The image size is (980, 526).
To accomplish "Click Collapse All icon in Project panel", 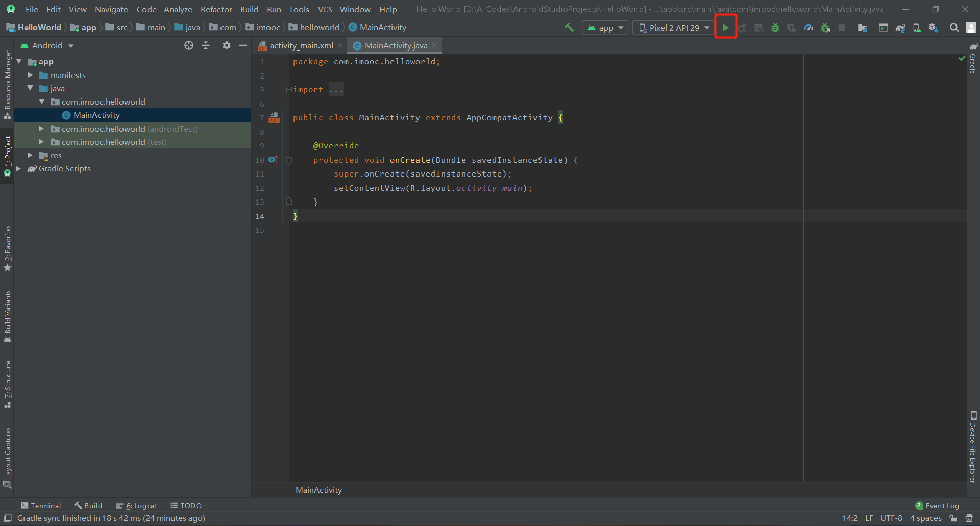I will pyautogui.click(x=206, y=45).
